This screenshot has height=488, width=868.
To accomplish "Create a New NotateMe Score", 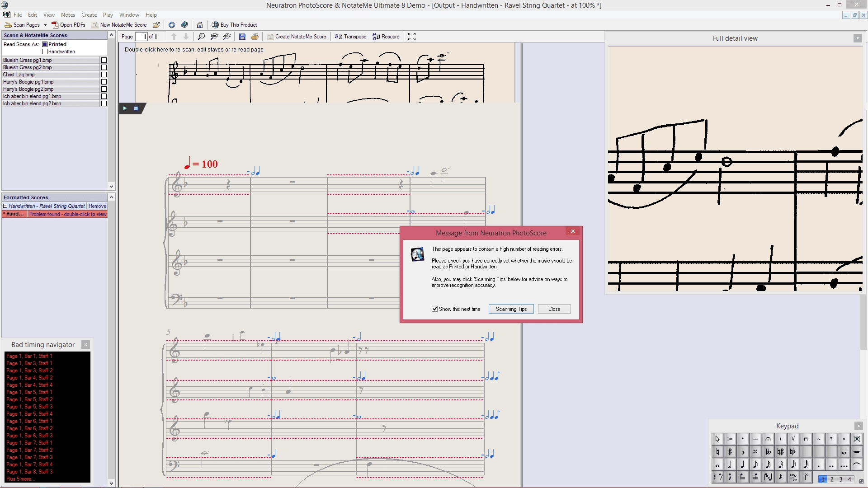I will pos(119,25).
